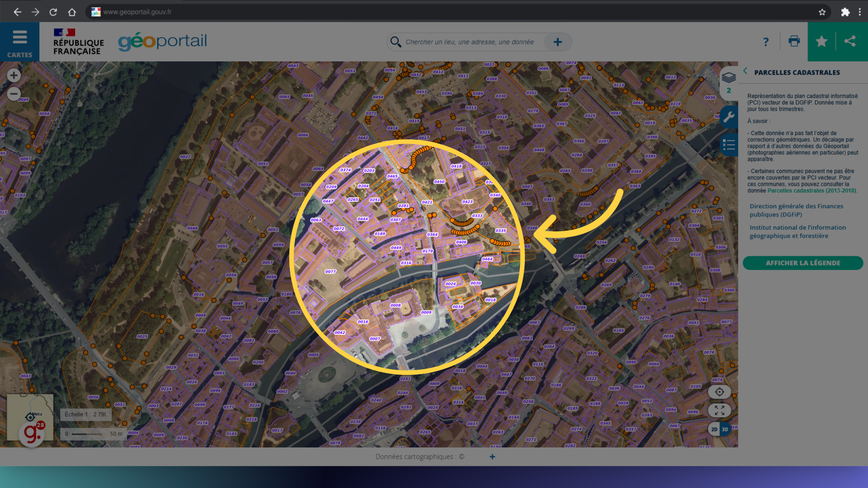868x488 pixels.
Task: Bookmark the page with the browser star
Action: point(822,12)
